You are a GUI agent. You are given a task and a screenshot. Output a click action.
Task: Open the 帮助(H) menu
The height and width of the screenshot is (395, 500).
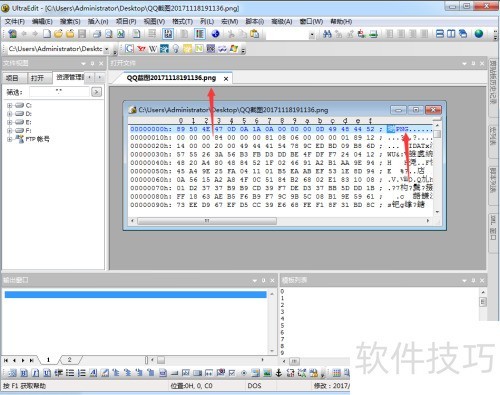click(341, 22)
